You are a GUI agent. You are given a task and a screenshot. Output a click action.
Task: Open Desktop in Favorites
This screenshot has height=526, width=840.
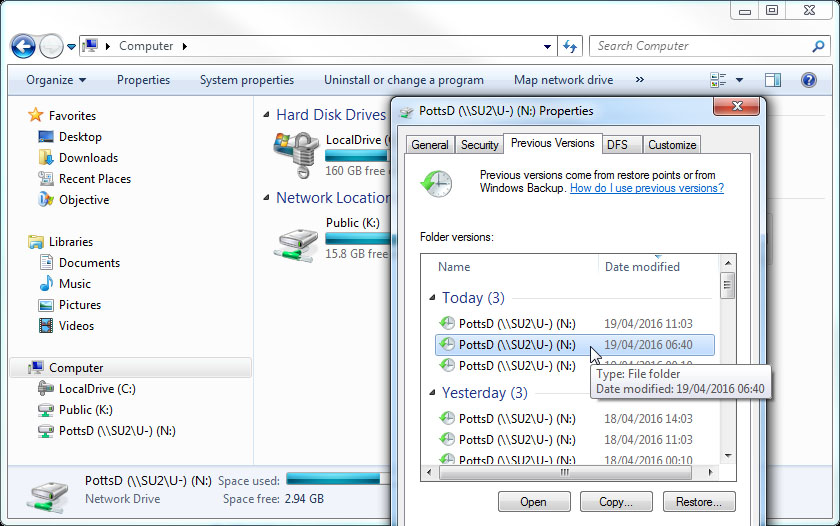(x=80, y=137)
